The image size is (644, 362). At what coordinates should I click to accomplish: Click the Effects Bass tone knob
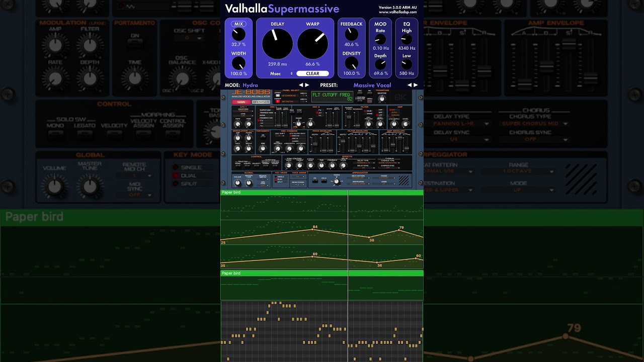289,165
